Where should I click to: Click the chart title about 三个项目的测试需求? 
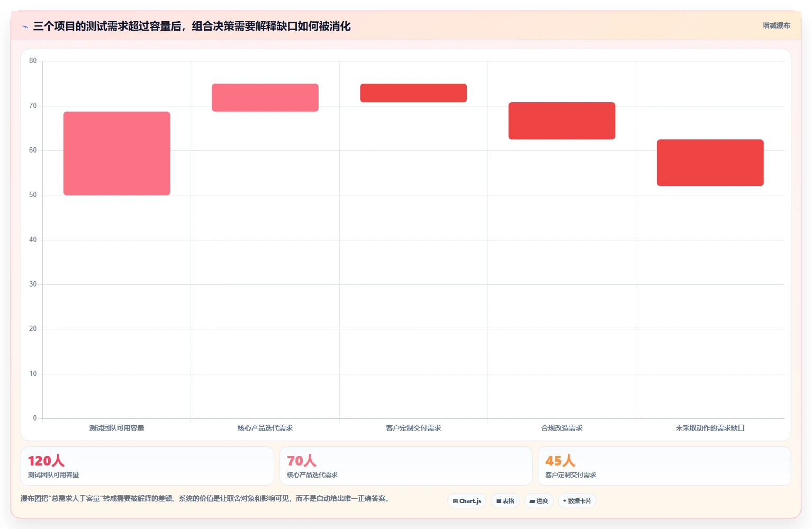pos(192,26)
